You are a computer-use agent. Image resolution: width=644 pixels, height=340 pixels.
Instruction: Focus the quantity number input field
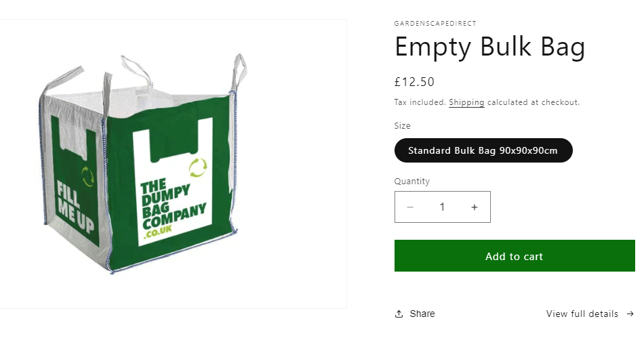[x=442, y=207]
